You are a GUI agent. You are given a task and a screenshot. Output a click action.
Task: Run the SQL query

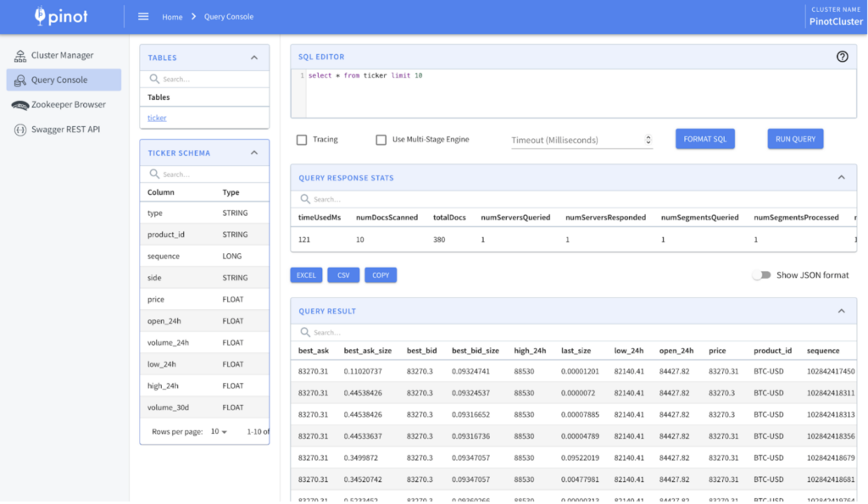[x=794, y=139]
